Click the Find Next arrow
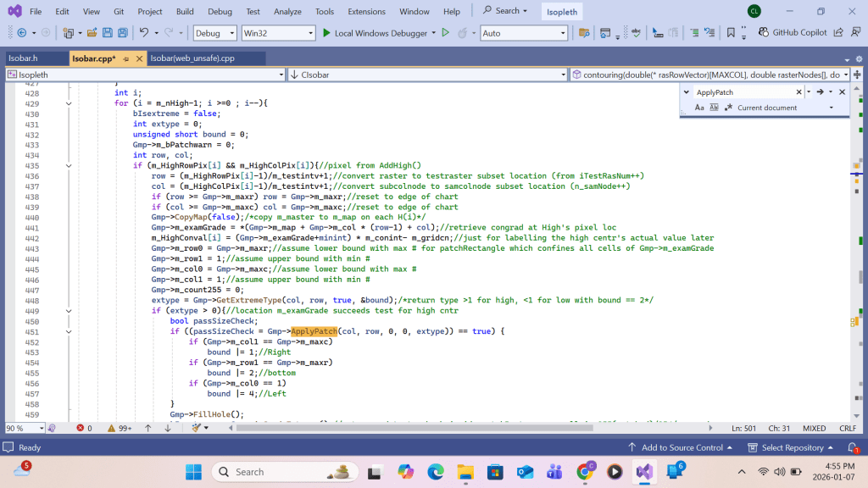Image resolution: width=868 pixels, height=488 pixels. coord(820,91)
